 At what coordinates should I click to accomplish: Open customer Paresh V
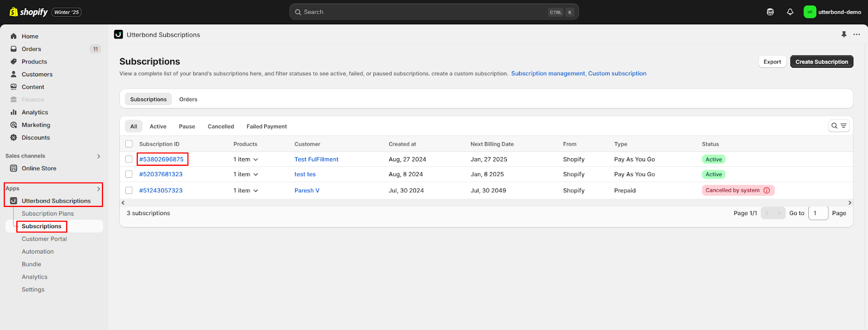(307, 191)
